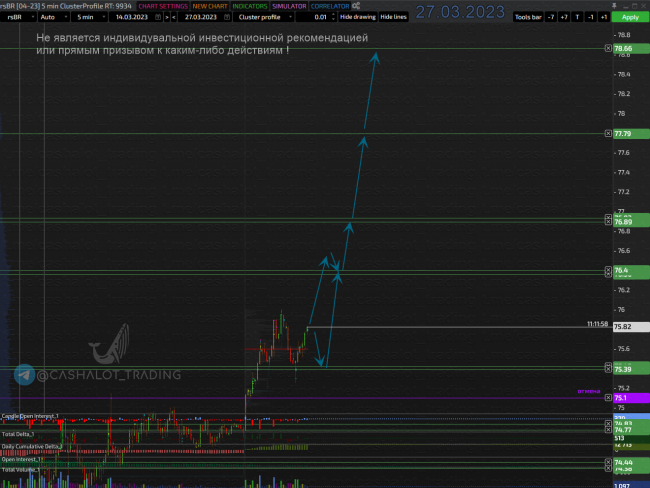The image size is (650, 488).
Task: Open the INDICATORS menu
Action: 243,6
